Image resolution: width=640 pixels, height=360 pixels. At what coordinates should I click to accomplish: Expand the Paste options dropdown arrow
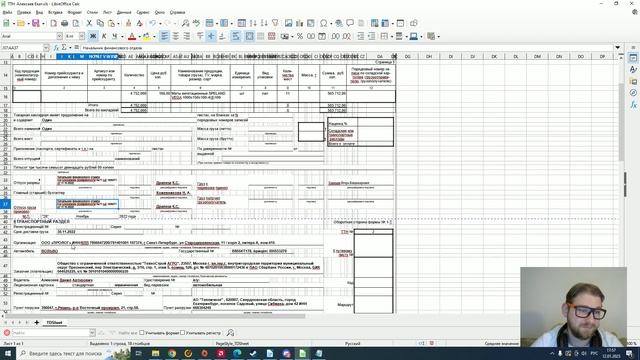118,24
